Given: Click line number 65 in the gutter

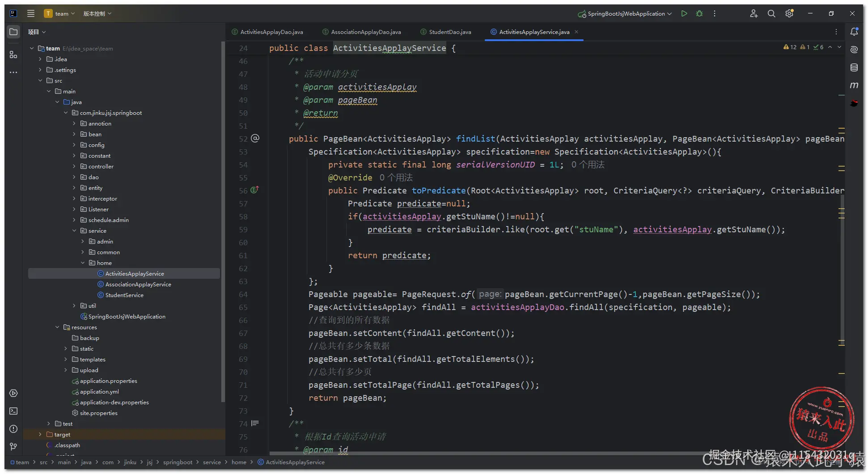Looking at the screenshot, I should 243,307.
